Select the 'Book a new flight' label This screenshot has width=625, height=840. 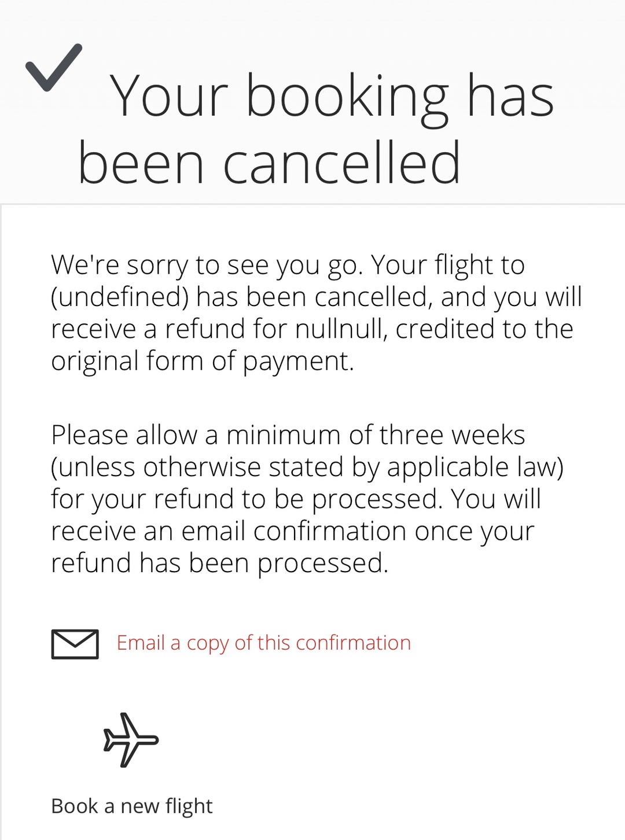[131, 806]
